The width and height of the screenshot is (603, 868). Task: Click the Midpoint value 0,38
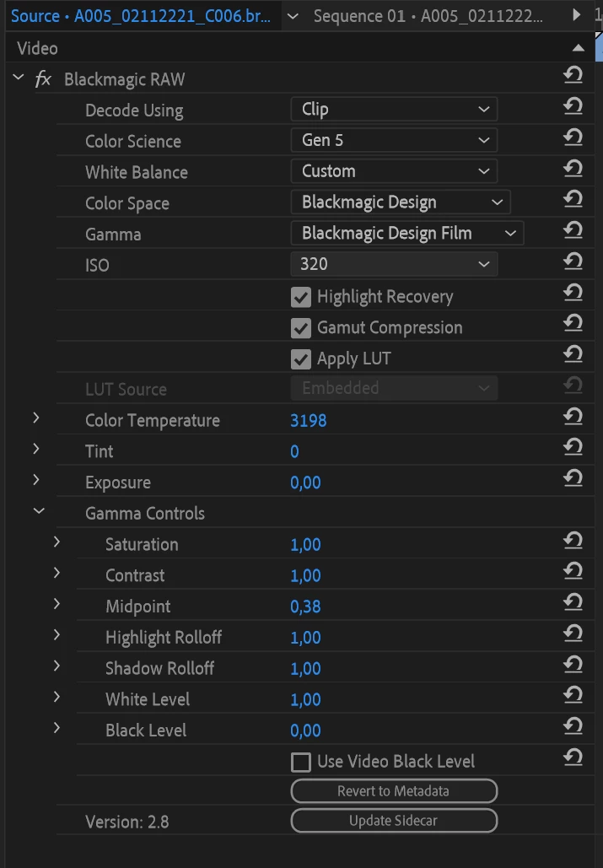click(x=305, y=607)
